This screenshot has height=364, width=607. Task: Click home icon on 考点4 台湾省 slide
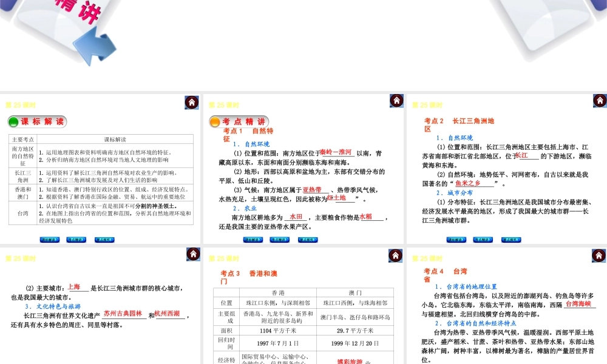click(x=599, y=255)
